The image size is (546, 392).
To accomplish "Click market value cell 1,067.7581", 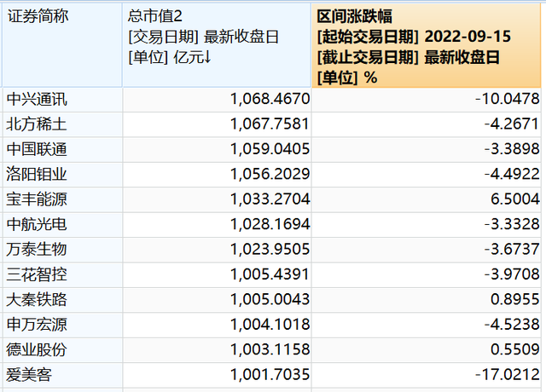I will point(217,124).
